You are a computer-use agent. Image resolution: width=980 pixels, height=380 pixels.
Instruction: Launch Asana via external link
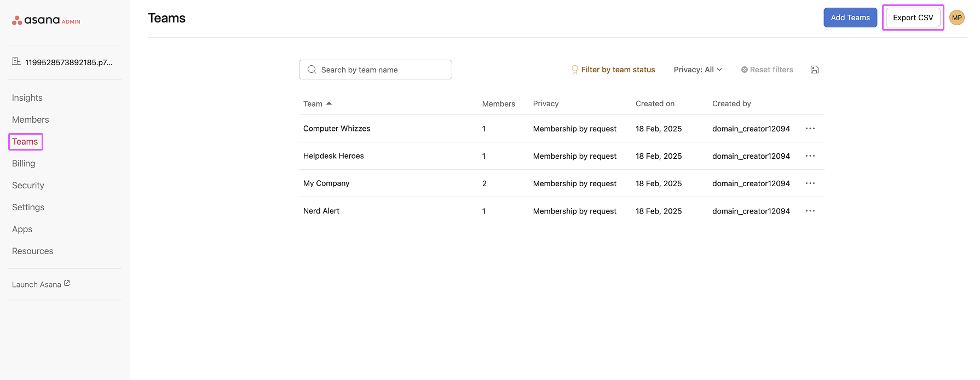(41, 284)
